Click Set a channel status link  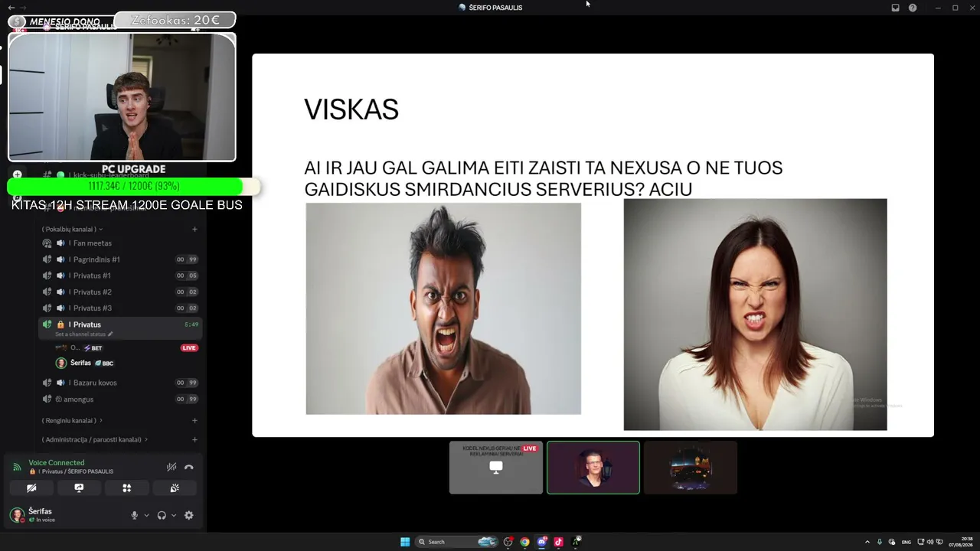click(83, 334)
